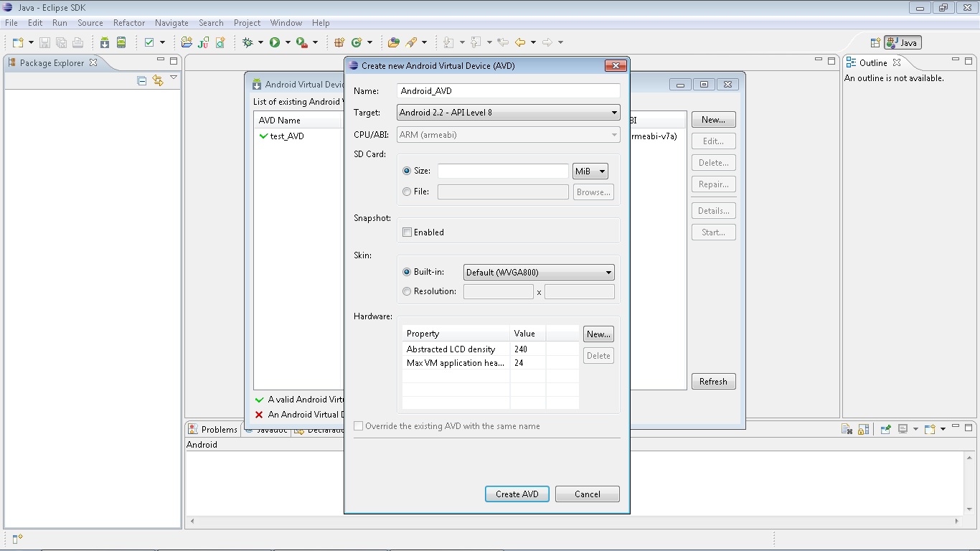Image resolution: width=980 pixels, height=551 pixels.
Task: Enable the Snapshot checkbox
Action: coord(407,232)
